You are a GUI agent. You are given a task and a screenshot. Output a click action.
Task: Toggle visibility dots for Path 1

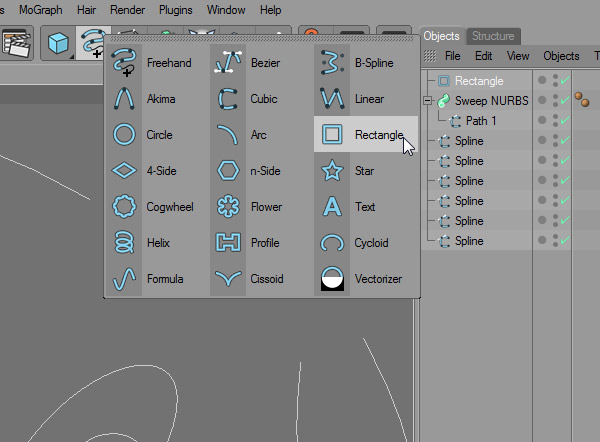555,121
